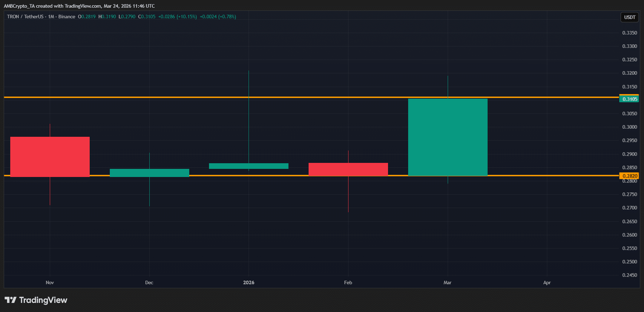This screenshot has height=312, width=644.
Task: Click the 0.2450 value on price scale
Action: point(630,275)
